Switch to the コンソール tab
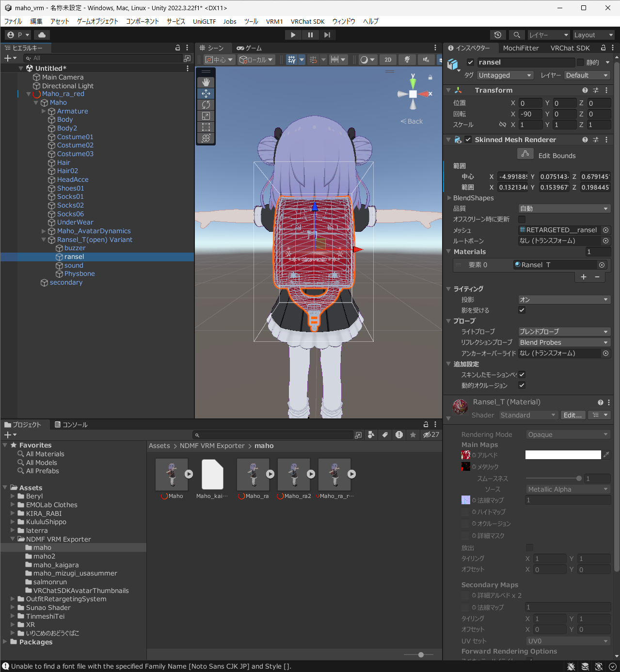 71,424
